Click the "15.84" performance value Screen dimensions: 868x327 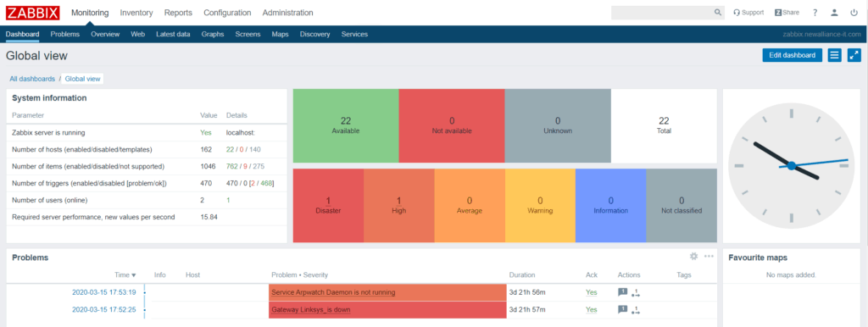point(209,217)
